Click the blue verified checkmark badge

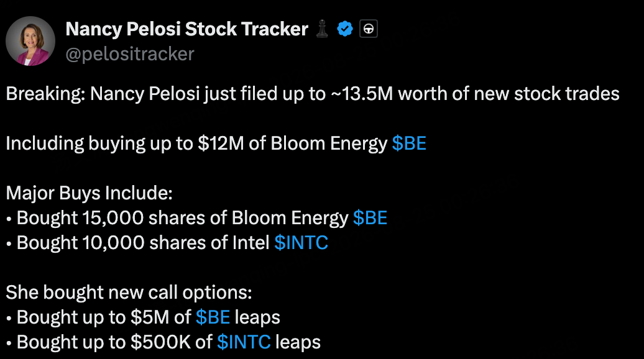[x=344, y=29]
